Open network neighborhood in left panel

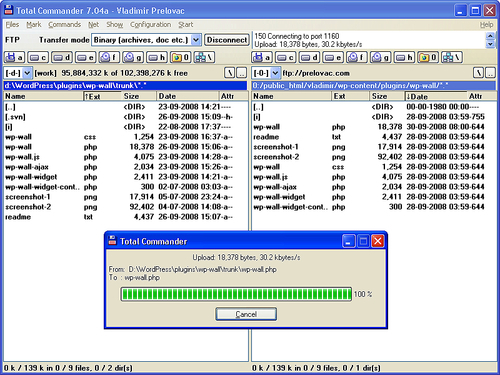coord(204,57)
